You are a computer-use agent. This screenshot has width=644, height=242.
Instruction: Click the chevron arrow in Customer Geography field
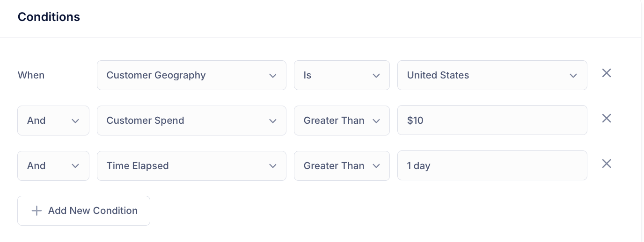(273, 76)
